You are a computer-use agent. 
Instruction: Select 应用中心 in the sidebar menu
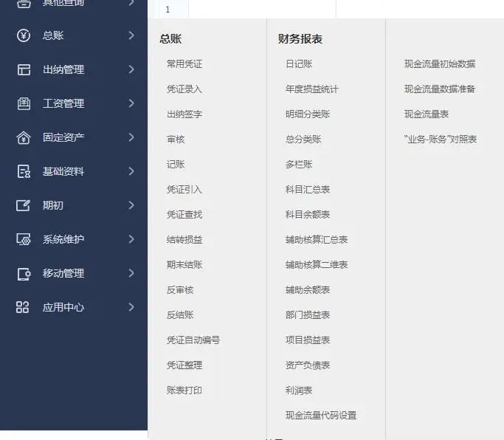pyautogui.click(x=63, y=307)
